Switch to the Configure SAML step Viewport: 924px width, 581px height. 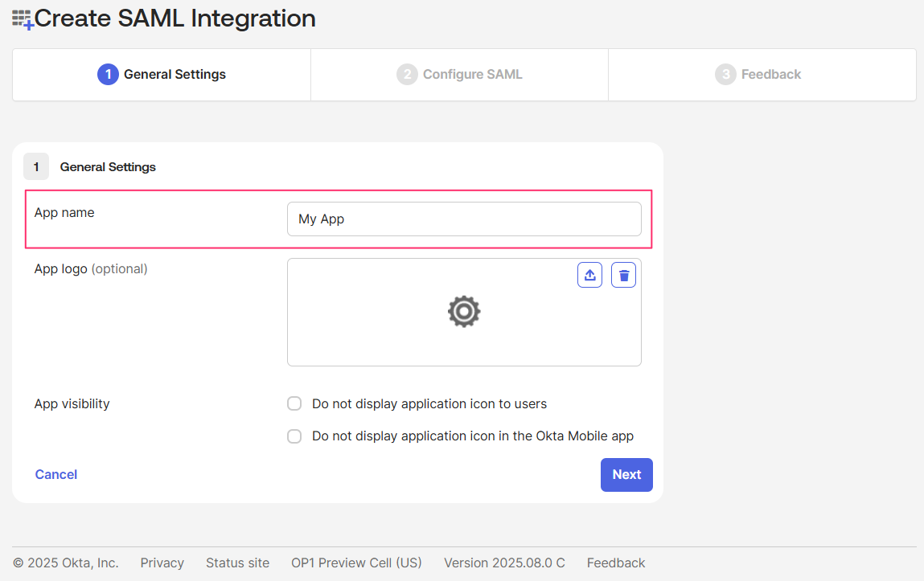click(459, 74)
